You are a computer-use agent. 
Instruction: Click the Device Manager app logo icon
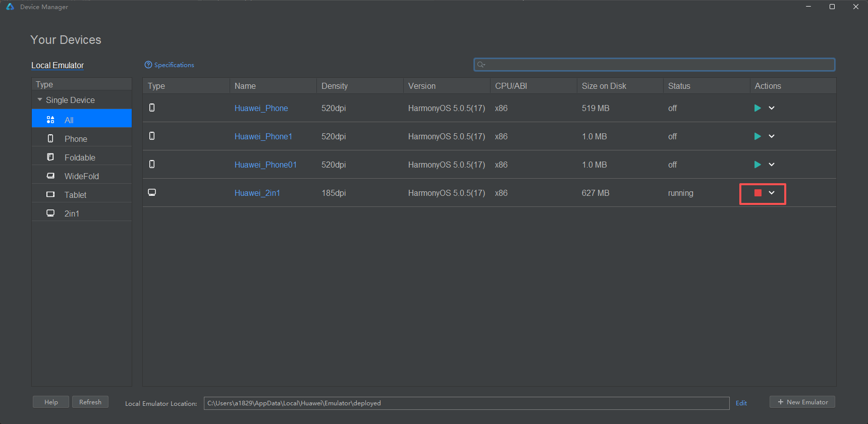(x=10, y=7)
